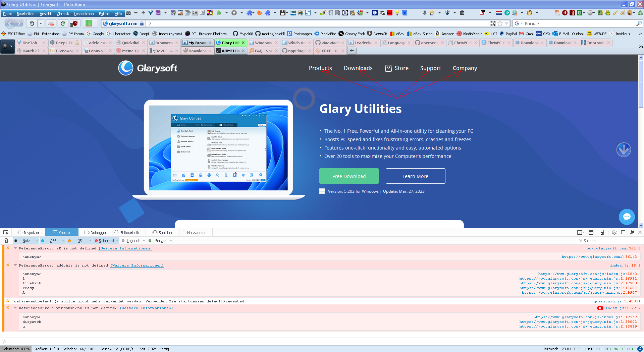Click the first 'Weitere Informationen' link
This screenshot has height=352, width=644.
(125, 248)
